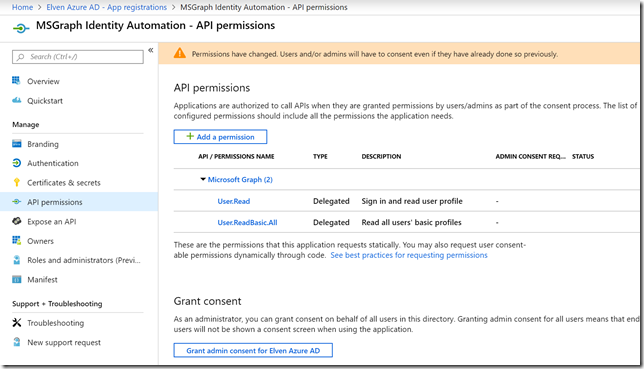Click the search magnifier icon
Image resolution: width=644 pixels, height=369 pixels.
point(20,57)
